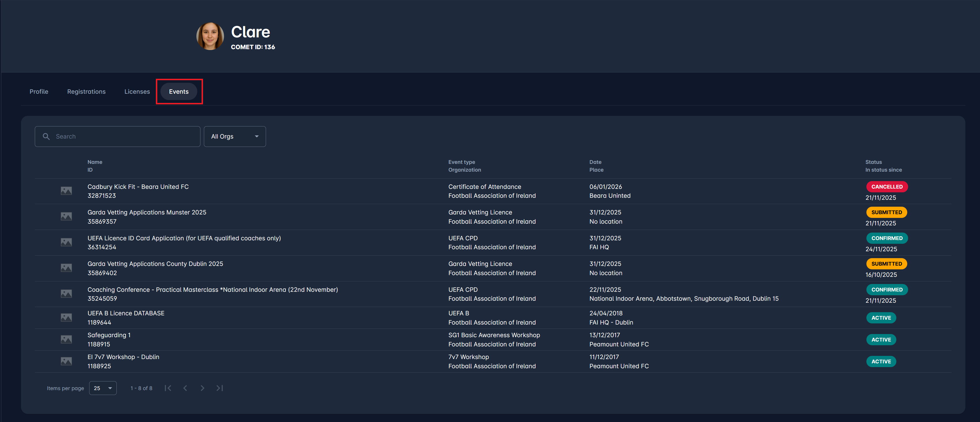The width and height of the screenshot is (980, 422).
Task: Click the Events tab
Action: (179, 92)
